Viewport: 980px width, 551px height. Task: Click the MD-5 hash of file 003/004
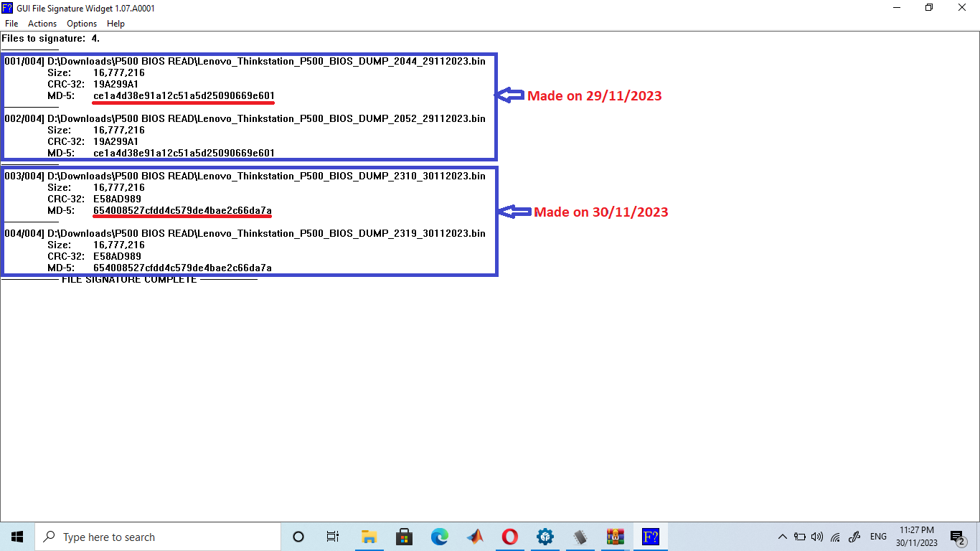click(182, 210)
